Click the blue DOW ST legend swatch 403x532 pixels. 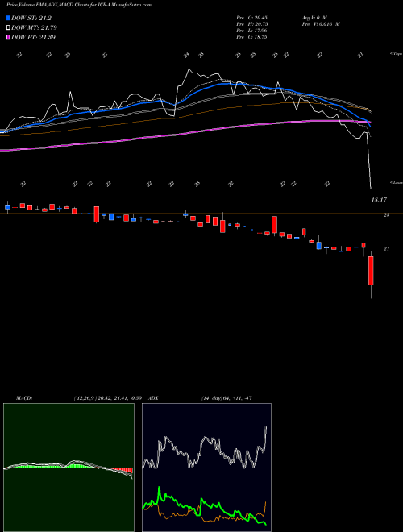(x=8, y=18)
